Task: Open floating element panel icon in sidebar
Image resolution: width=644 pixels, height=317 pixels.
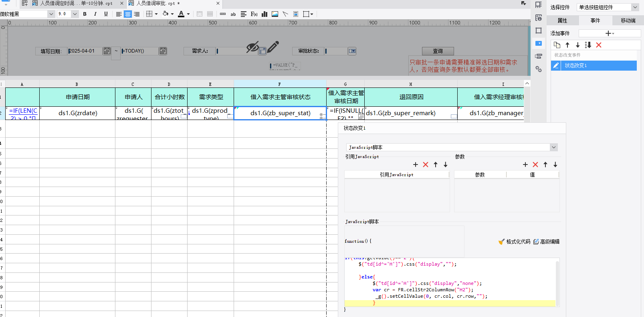Action: pos(539,30)
